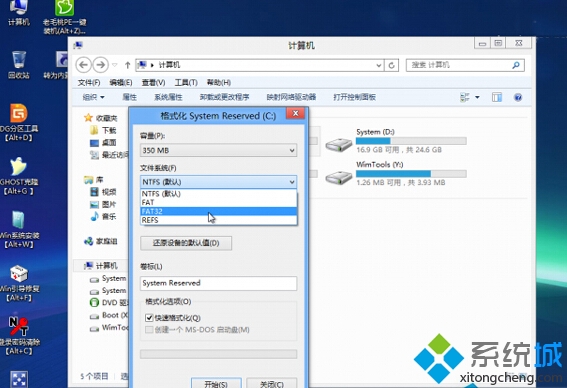Select Boot drive in navigation pane
The width and height of the screenshot is (567, 388).
[108, 315]
